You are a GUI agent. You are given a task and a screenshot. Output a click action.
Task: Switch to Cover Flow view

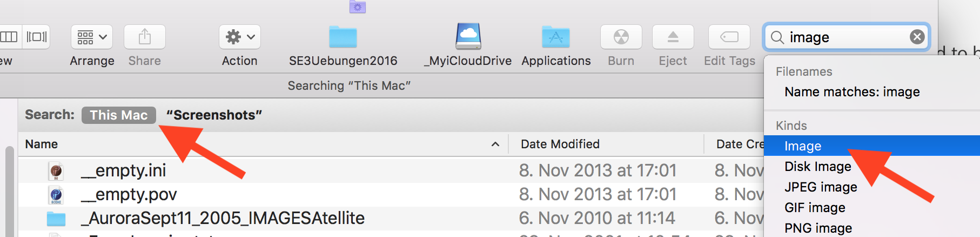(x=37, y=37)
